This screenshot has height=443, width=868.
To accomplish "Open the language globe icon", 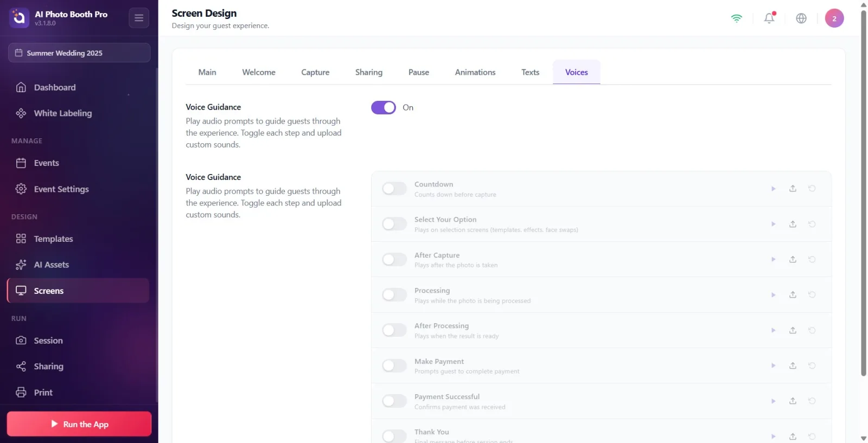I will 801,18.
